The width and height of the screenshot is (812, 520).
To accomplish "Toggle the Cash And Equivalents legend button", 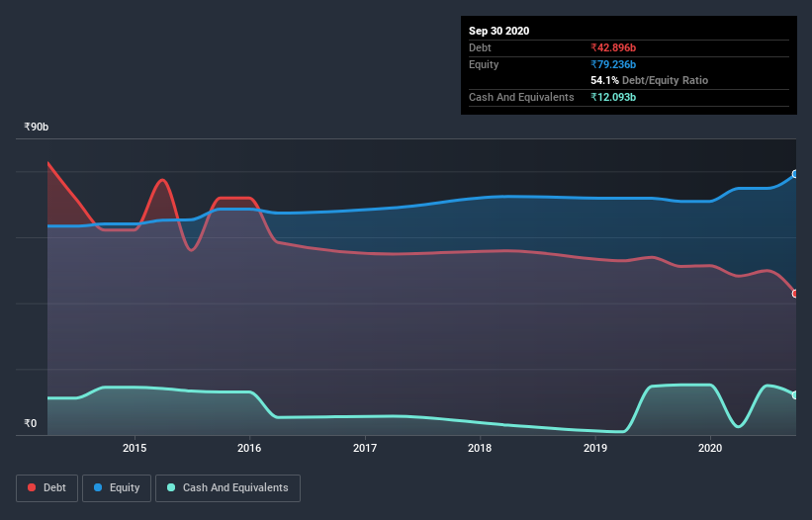I will (227, 488).
